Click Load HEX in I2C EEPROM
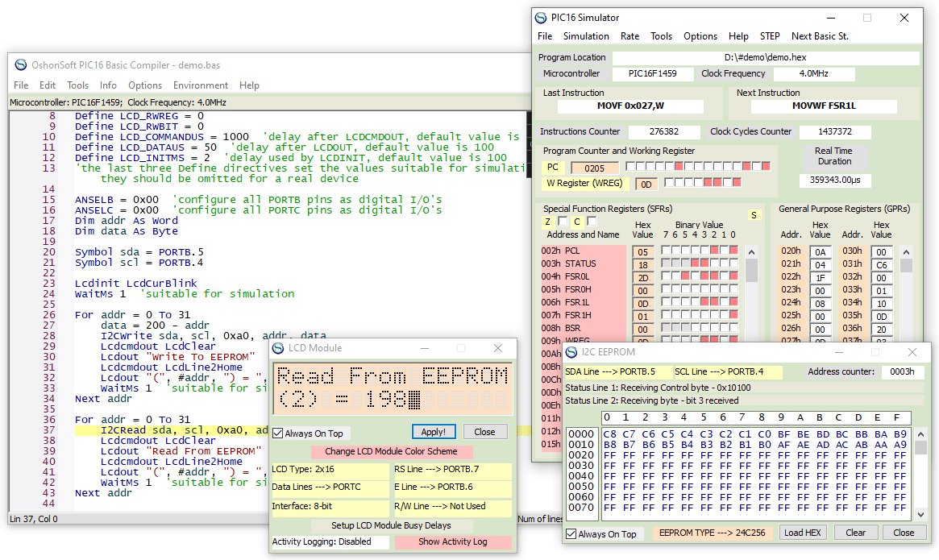Viewport: 939px width, 560px height. 803,533
